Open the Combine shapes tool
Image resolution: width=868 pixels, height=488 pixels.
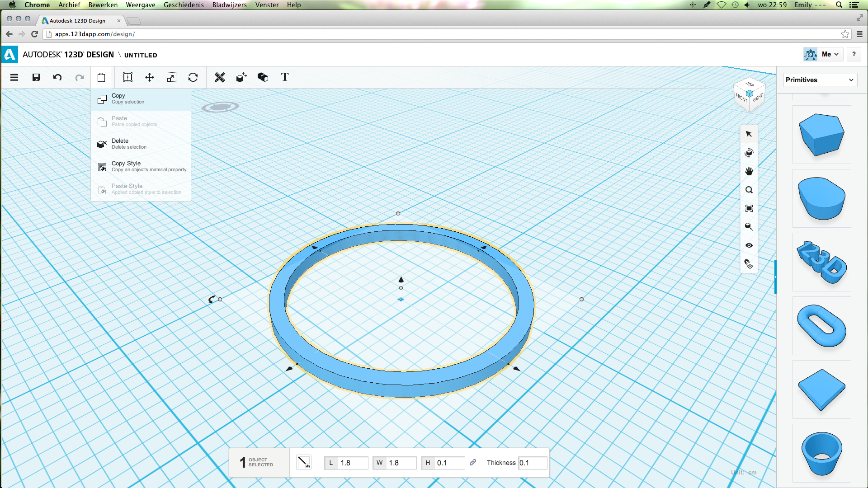pos(263,77)
